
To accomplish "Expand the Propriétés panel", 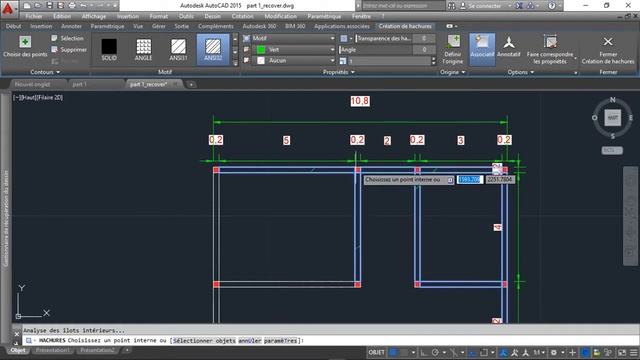I will [338, 72].
